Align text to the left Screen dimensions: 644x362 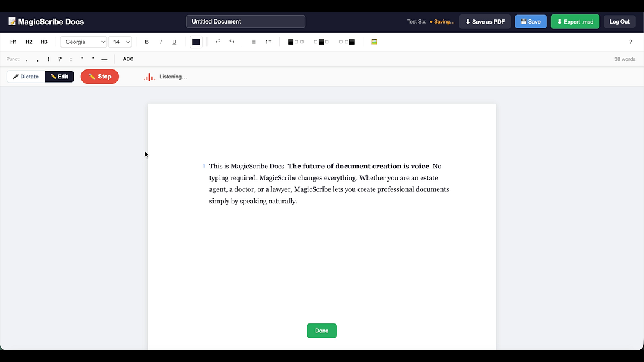pos(296,42)
